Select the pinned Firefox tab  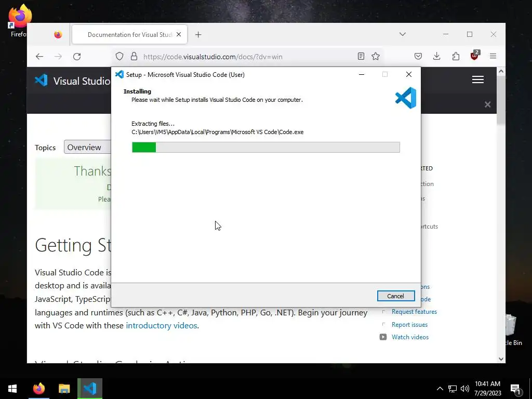(58, 35)
